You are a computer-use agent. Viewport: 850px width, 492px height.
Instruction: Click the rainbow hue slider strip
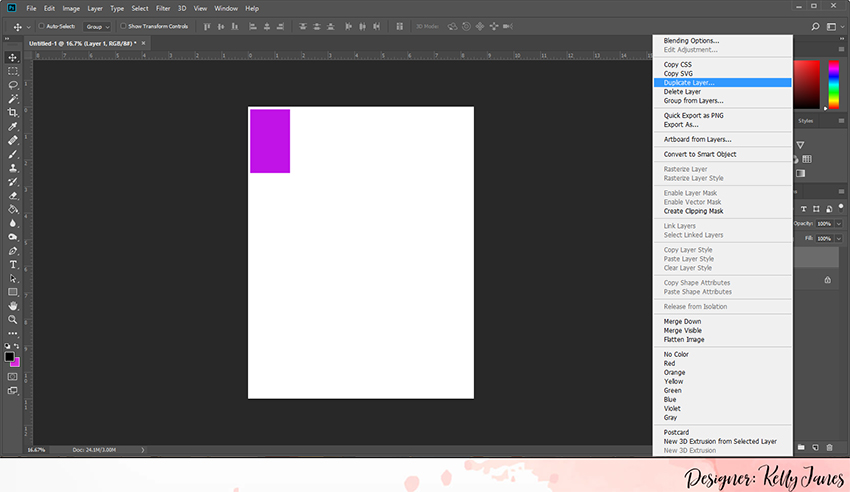(834, 85)
